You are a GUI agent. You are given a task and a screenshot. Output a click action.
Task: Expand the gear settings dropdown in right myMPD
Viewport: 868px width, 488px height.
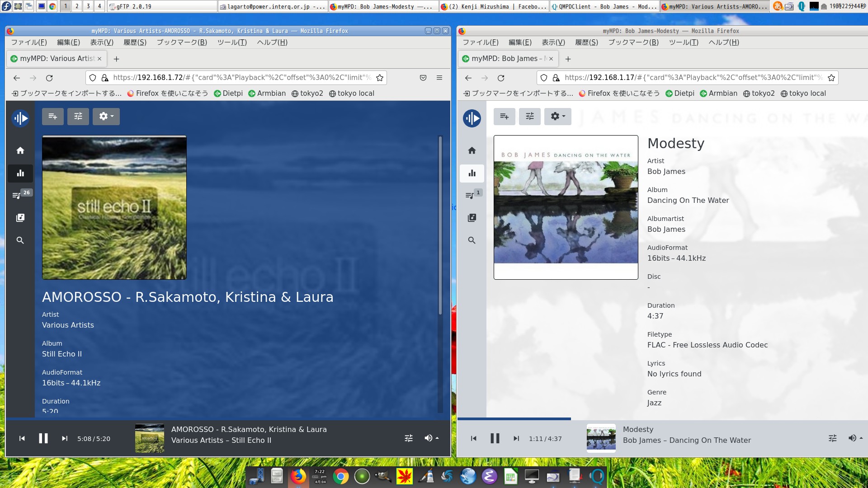(557, 117)
